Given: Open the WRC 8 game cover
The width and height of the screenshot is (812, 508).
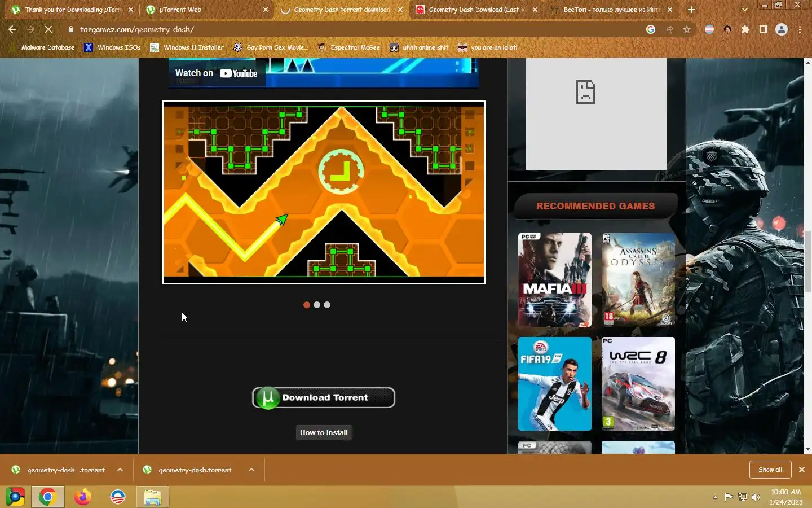Looking at the screenshot, I should pyautogui.click(x=638, y=384).
